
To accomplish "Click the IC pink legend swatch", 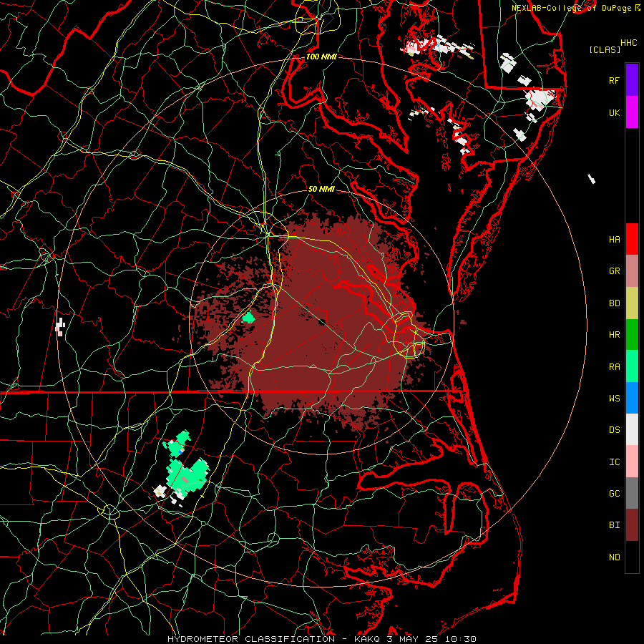I will coord(632,462).
